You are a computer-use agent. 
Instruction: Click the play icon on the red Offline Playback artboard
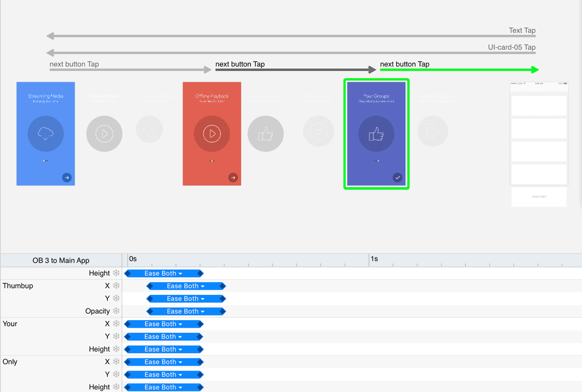212,134
